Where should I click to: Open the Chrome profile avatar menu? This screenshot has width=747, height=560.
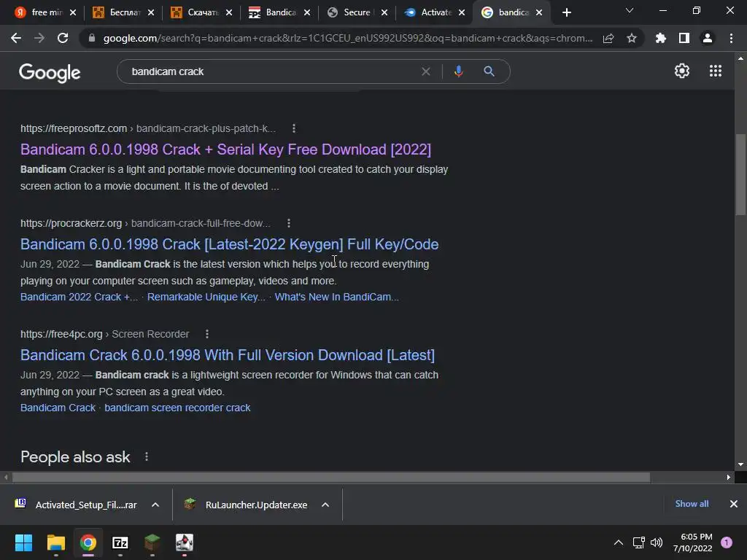point(708,38)
